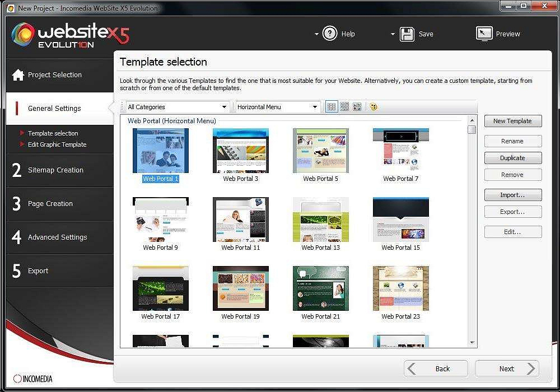This screenshot has width=560, height=392.
Task: Select the Web Portal 13 template thumbnail
Action: click(x=320, y=220)
